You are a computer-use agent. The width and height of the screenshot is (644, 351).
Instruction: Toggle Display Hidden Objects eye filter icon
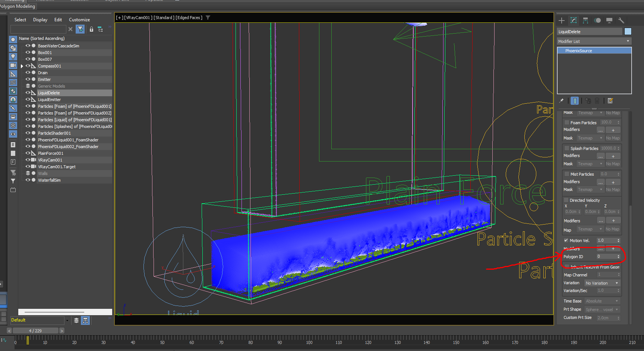13,134
